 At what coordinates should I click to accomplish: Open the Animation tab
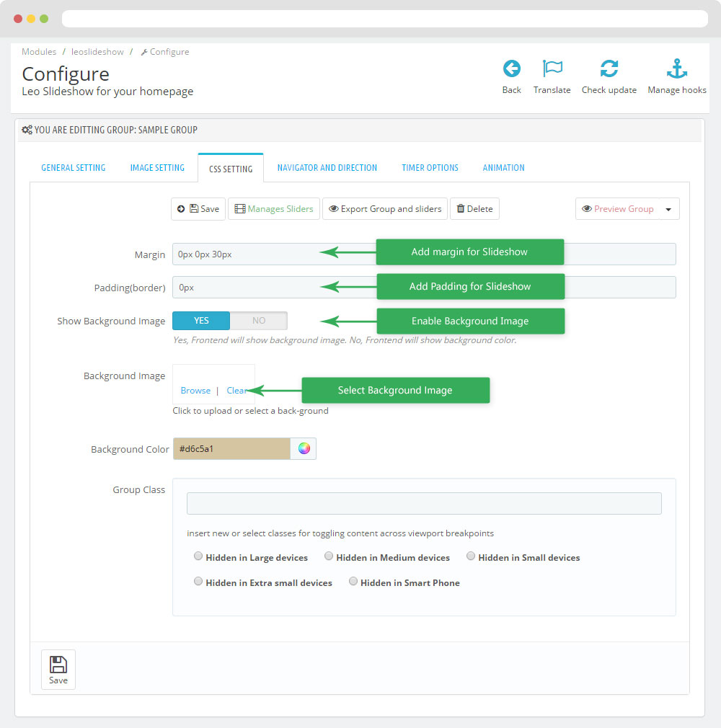coord(503,168)
